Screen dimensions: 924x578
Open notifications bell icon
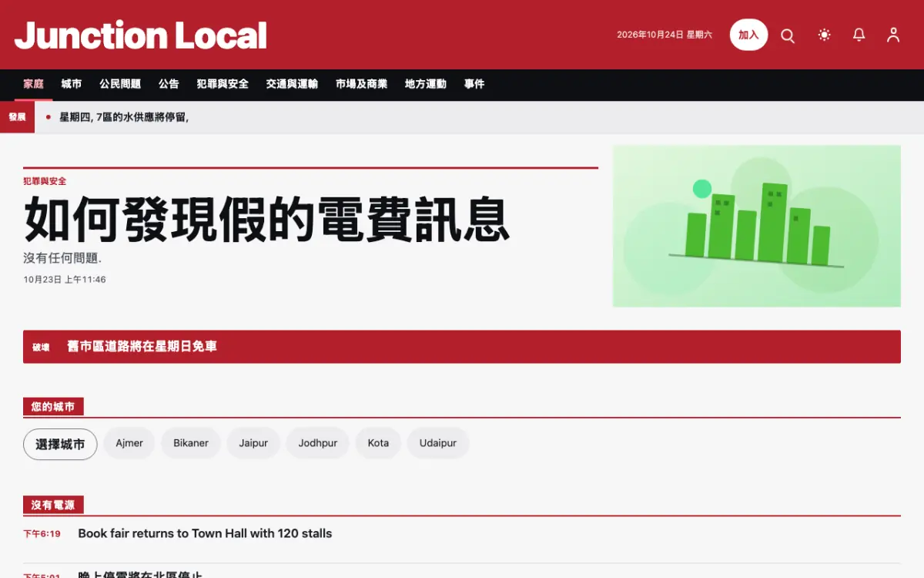click(x=859, y=35)
